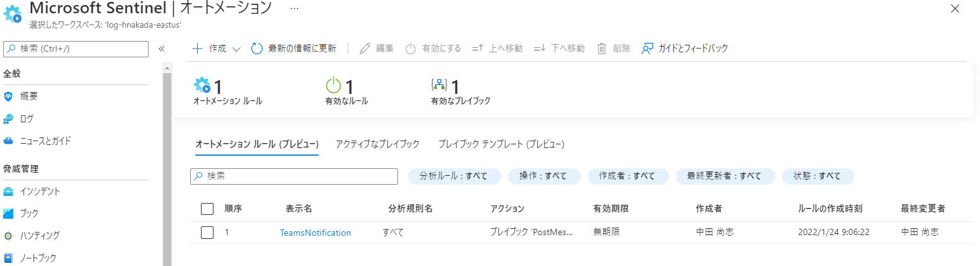
Task: Click the rule search field (検索)
Action: pyautogui.click(x=294, y=176)
